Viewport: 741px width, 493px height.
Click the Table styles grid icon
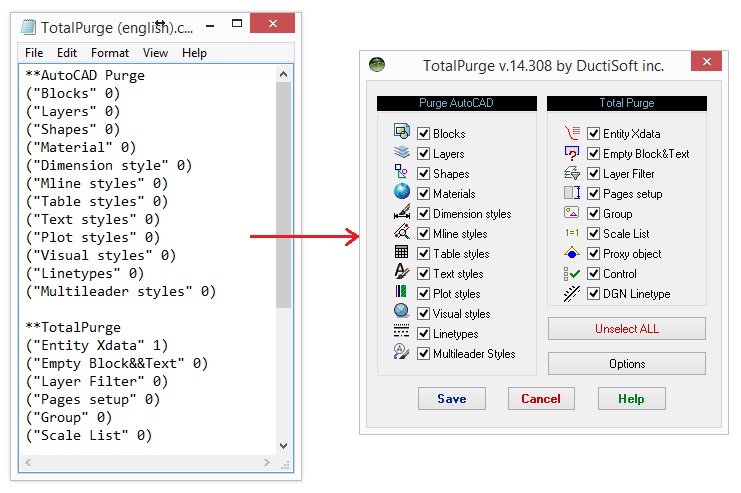402,253
